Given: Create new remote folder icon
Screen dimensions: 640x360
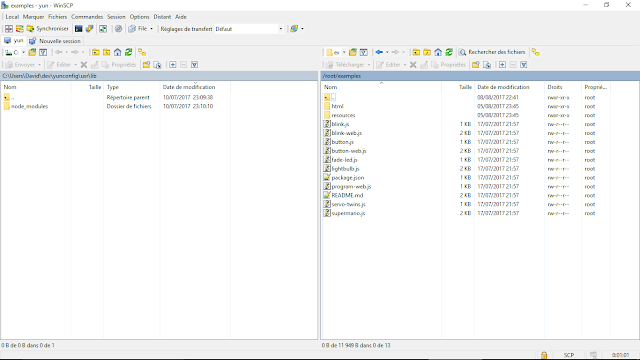Looking at the screenshot, I should (x=476, y=65).
